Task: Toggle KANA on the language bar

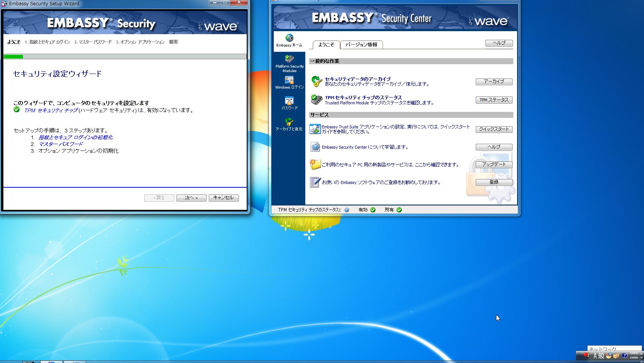Action: coord(634,358)
